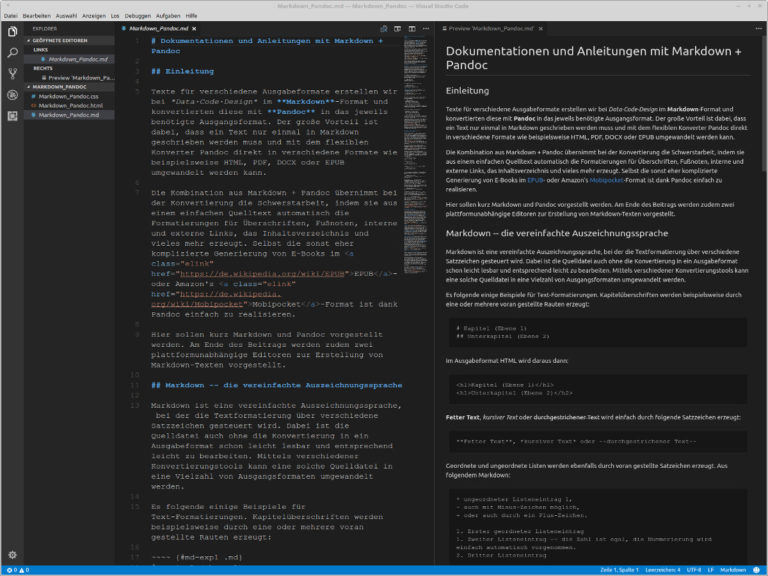Image resolution: width=768 pixels, height=576 pixels.
Task: Change language mode via Markdown status entry
Action: click(733, 570)
